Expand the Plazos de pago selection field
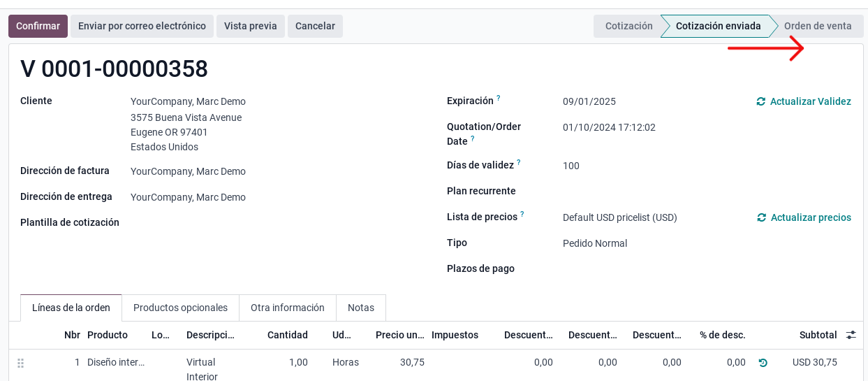The image size is (868, 381). tap(649, 269)
